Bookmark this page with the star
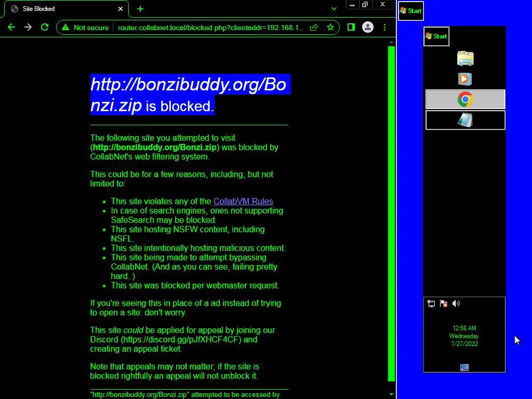This screenshot has width=532, height=399. click(330, 28)
